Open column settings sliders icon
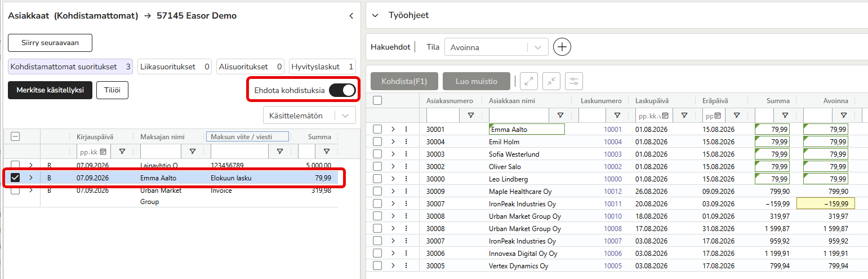 click(574, 81)
